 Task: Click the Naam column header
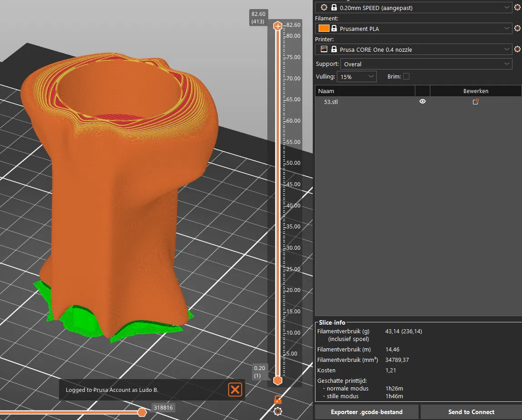pos(365,91)
